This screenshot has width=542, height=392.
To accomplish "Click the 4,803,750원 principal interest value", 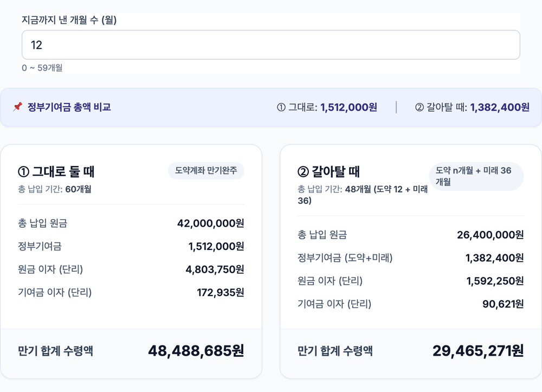I will point(215,269).
